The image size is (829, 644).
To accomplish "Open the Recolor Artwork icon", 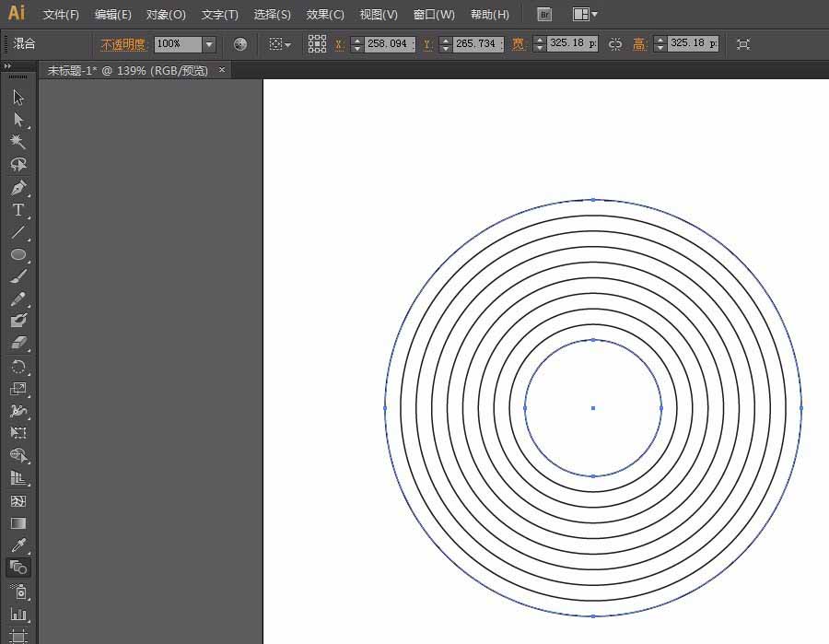I will pyautogui.click(x=240, y=44).
